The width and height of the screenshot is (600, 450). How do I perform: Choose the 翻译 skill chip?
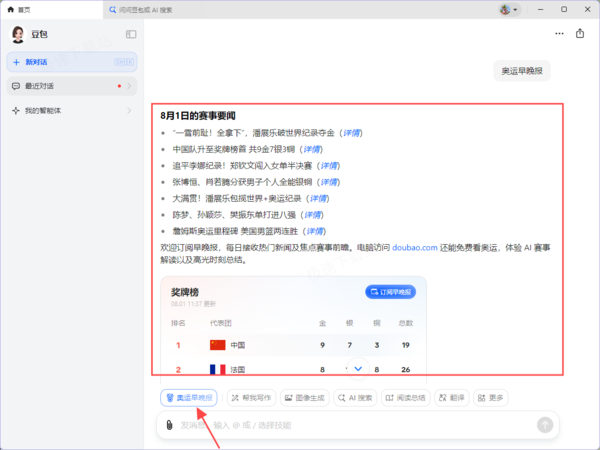coord(452,398)
